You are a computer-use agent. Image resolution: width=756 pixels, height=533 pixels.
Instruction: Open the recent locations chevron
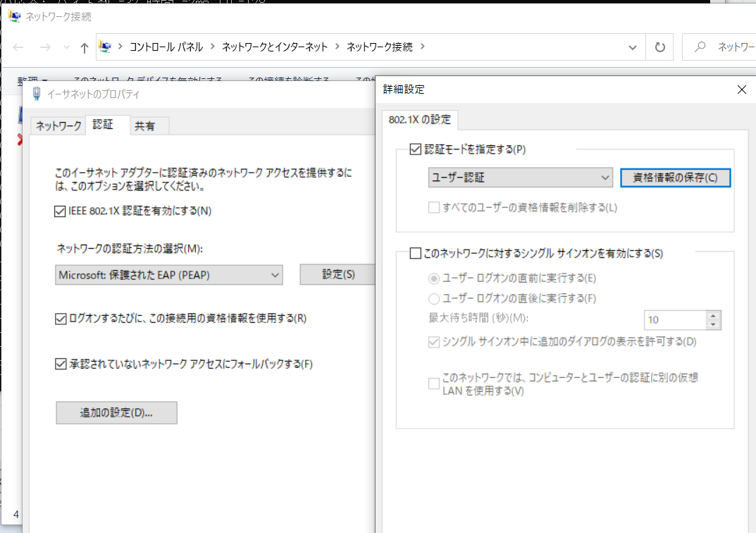click(66, 47)
